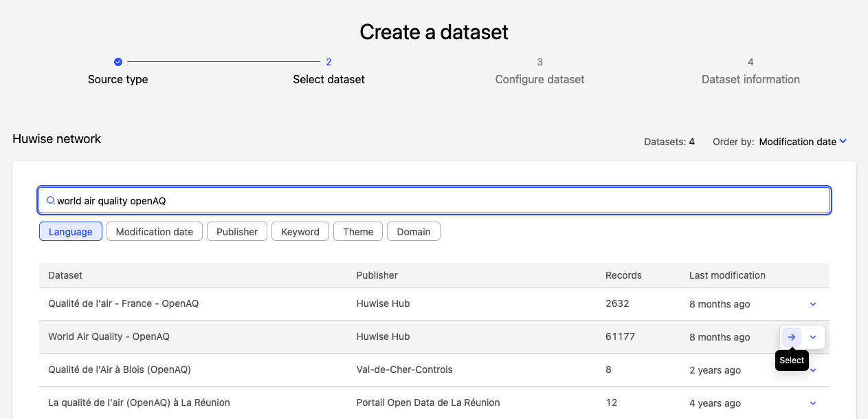Image resolution: width=868 pixels, height=419 pixels.
Task: Click the Select arrow for World Air Quality
Action: pyautogui.click(x=792, y=337)
